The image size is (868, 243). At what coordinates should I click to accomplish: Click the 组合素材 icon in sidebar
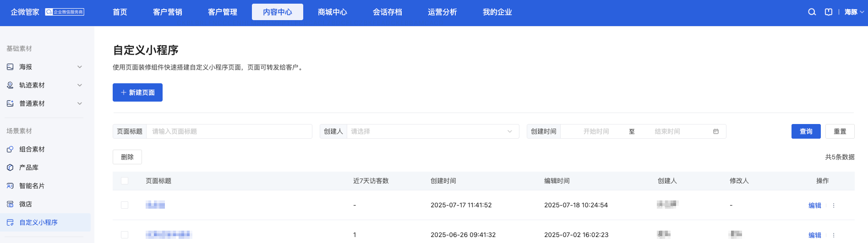(x=10, y=149)
